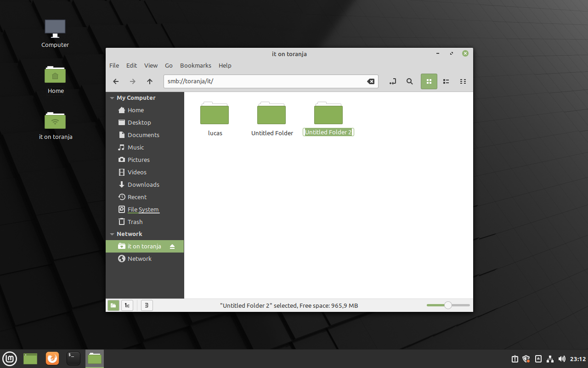This screenshot has height=368, width=588.
Task: Switch to list view
Action: 446,81
